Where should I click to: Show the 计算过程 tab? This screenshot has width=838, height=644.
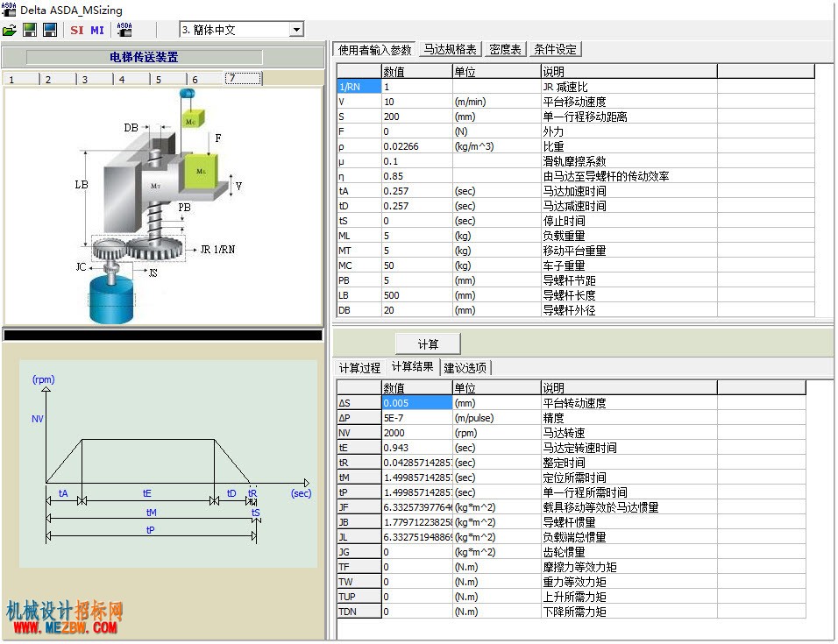click(359, 368)
